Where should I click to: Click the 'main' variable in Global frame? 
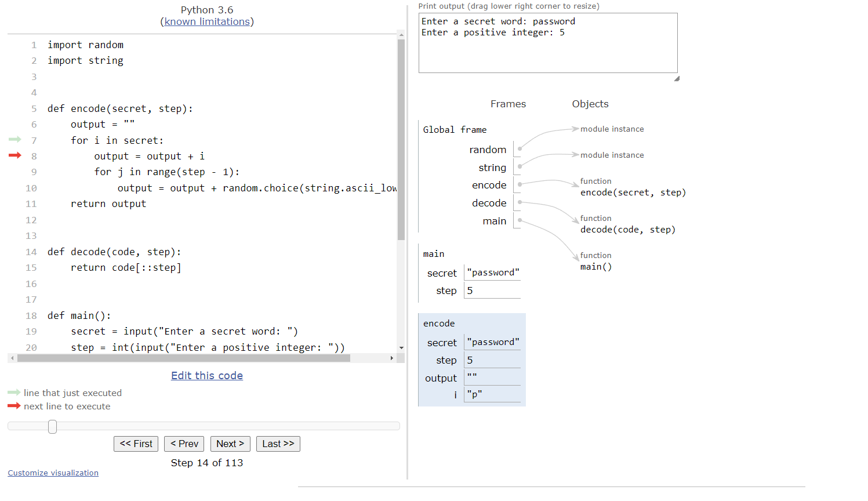(495, 221)
